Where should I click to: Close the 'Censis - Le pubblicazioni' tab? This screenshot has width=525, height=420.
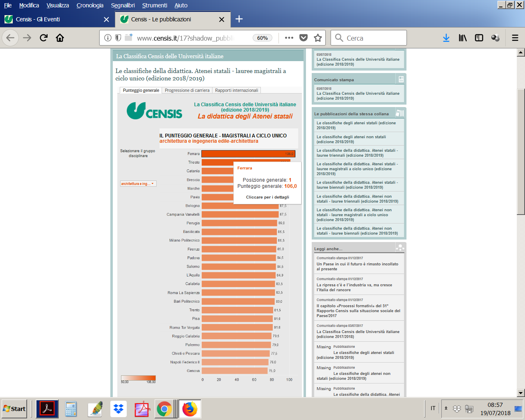pos(221,19)
